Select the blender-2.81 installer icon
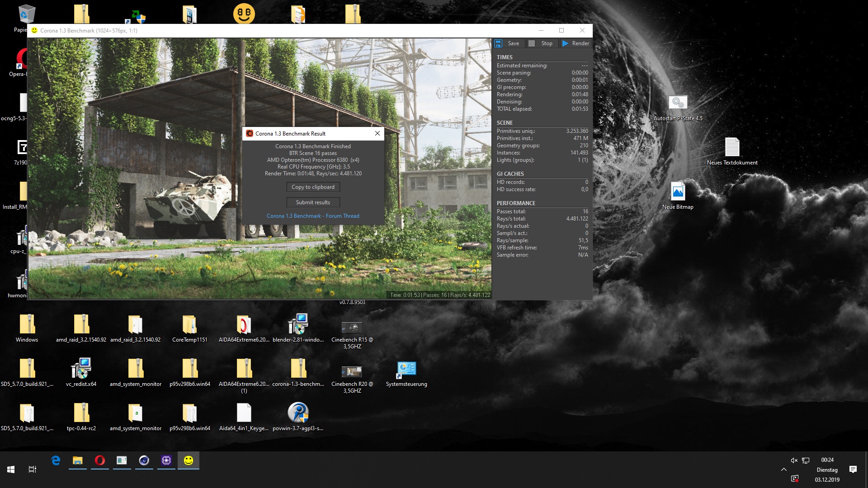 pos(298,325)
